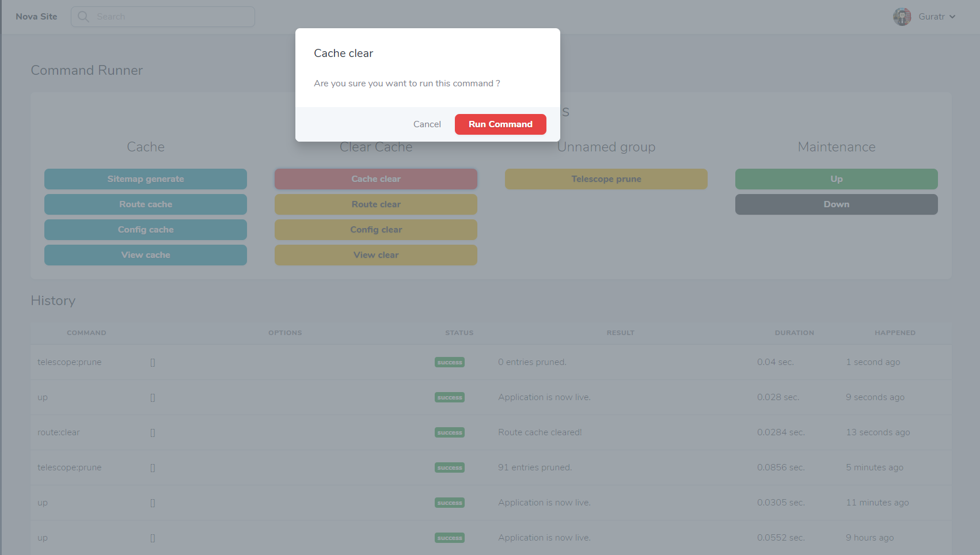Put application Down into maintenance
Screen dimensions: 980x555
pyautogui.click(x=836, y=204)
